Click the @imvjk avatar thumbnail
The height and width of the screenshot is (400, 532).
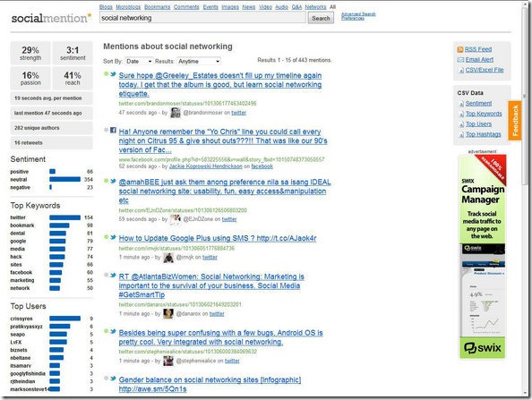pyautogui.click(x=168, y=258)
